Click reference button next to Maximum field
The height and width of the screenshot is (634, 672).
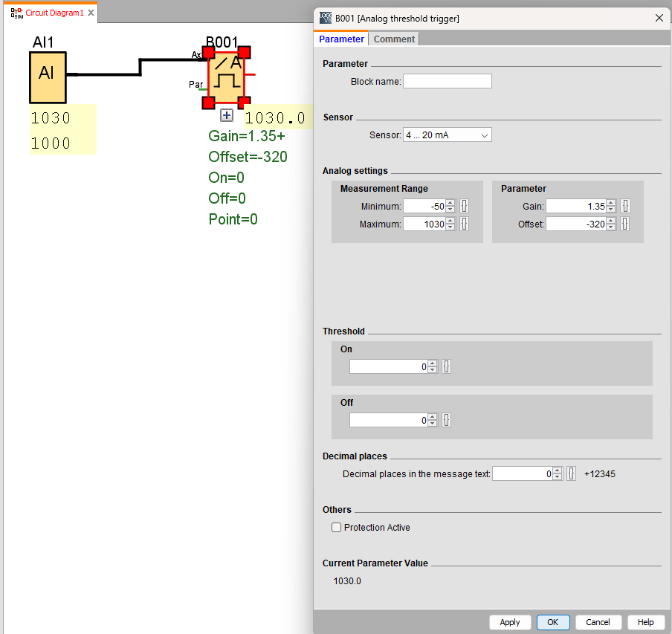[x=465, y=224]
